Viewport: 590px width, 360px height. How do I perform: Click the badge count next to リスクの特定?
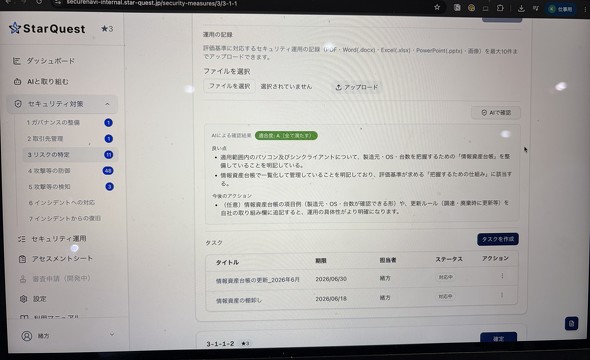click(x=108, y=155)
